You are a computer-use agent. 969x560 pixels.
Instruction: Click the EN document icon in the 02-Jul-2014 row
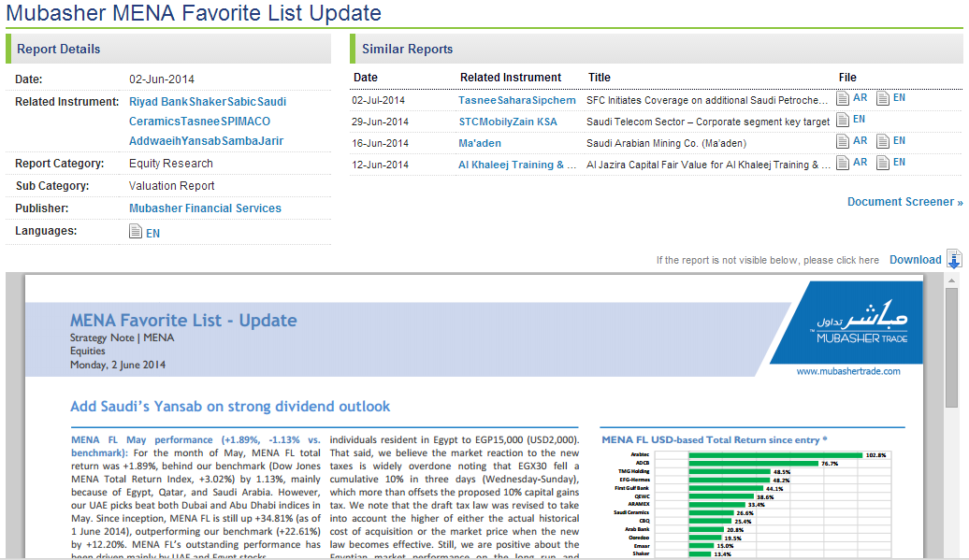(883, 98)
